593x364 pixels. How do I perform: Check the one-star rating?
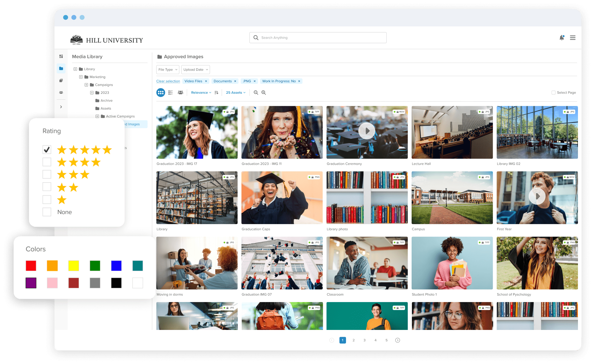[47, 200]
